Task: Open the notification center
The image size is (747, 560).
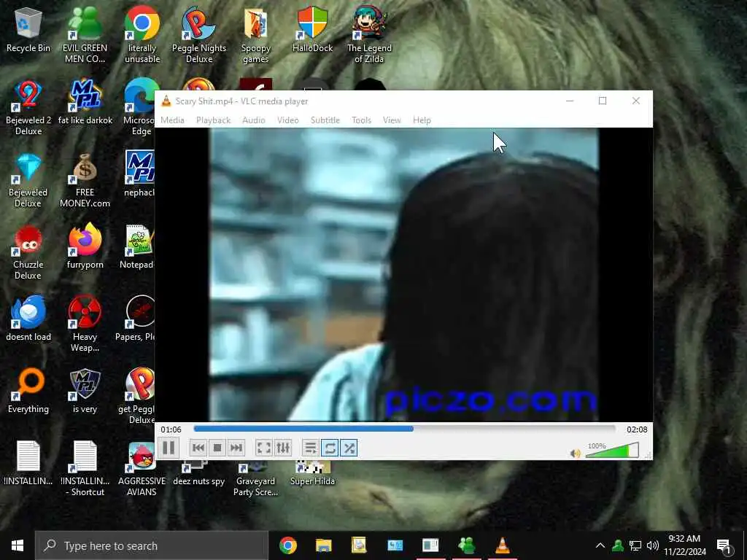Action: [724, 546]
